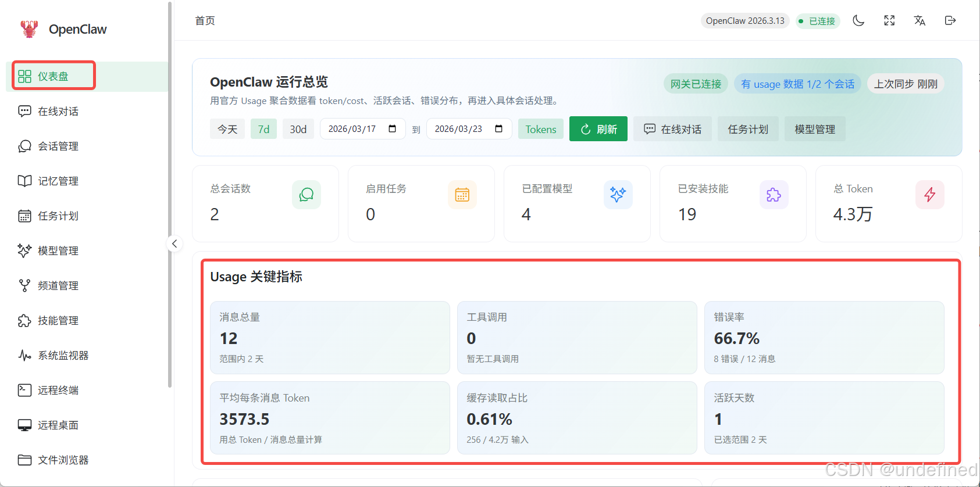Click the OpenClaw lobster logo
The image size is (980, 487).
(x=29, y=28)
